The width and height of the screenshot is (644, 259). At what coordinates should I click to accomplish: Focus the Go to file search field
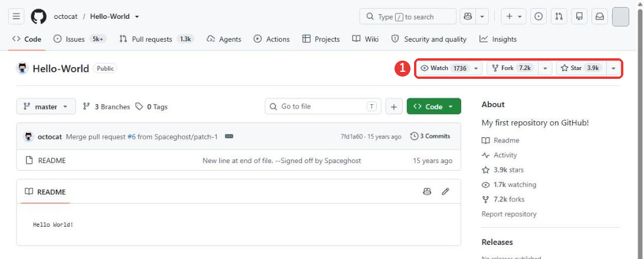tap(323, 107)
